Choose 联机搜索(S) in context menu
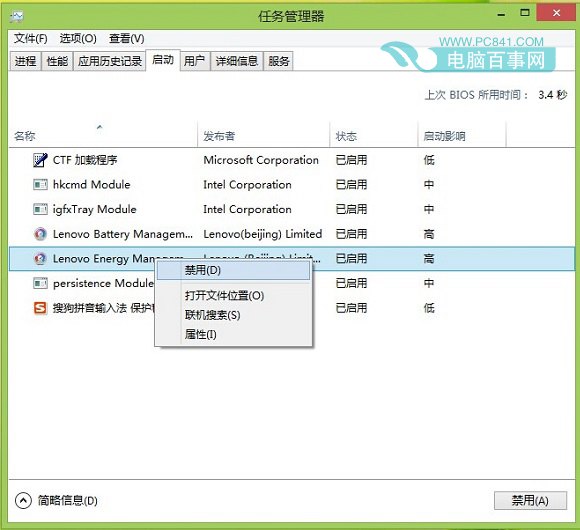The image size is (580, 530). click(x=233, y=315)
